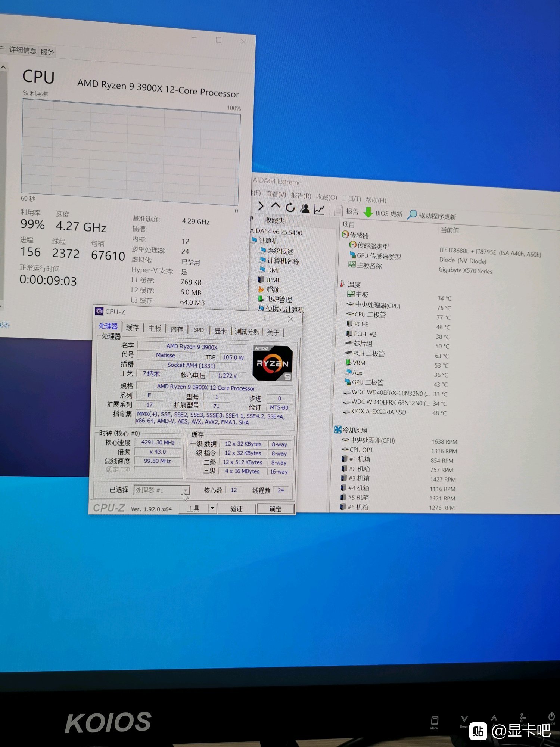Close the CPU-Z window
This screenshot has width=560, height=747.
pos(291,319)
